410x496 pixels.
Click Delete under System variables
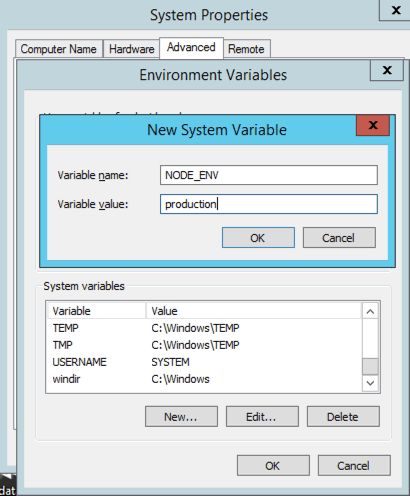coord(343,416)
